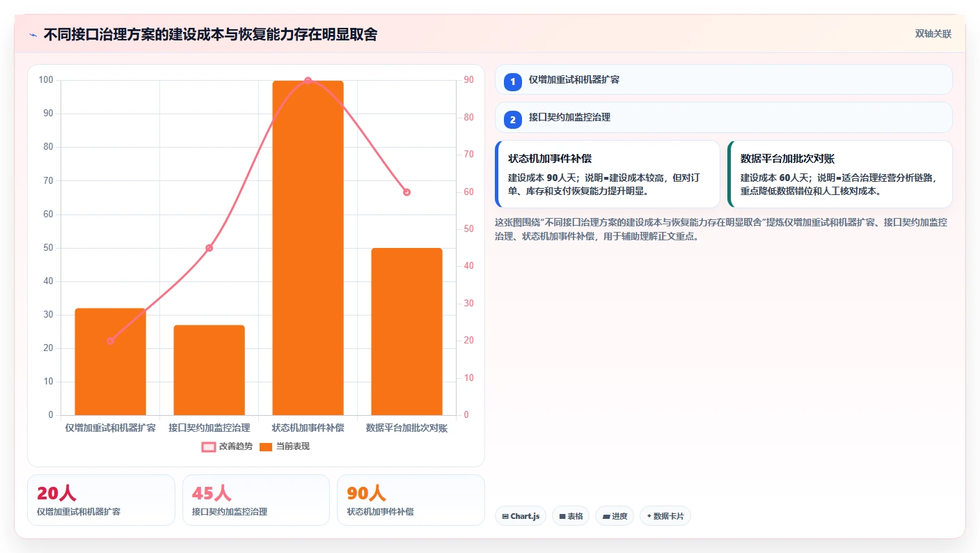The width and height of the screenshot is (980, 553).
Task: Click the 进度 tag icon
Action: [x=606, y=517]
